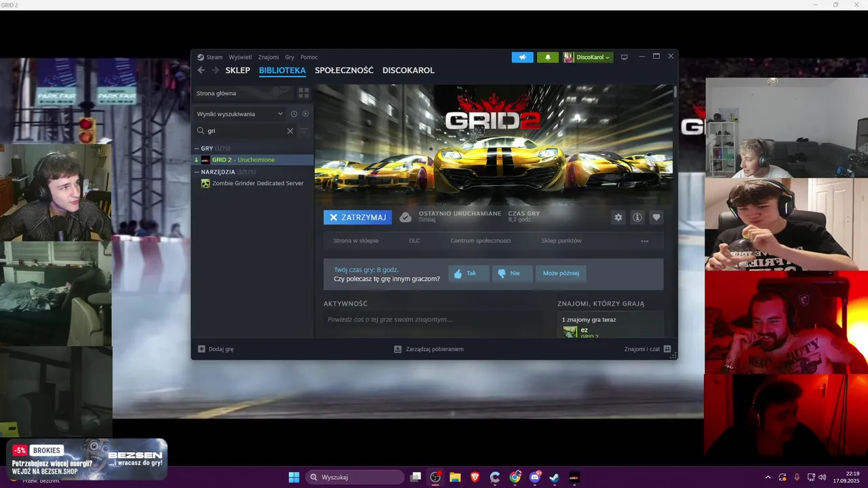Open the Pomoc menu
The image size is (868, 488).
(309, 57)
